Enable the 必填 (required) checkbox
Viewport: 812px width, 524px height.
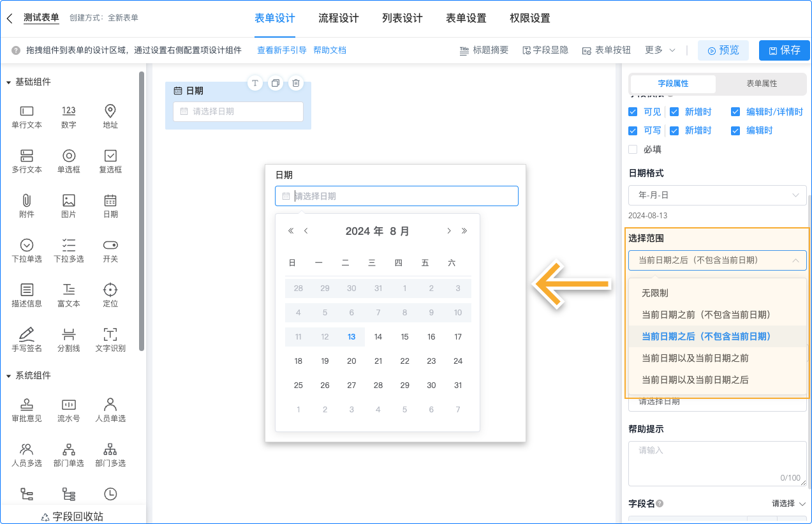(x=632, y=149)
